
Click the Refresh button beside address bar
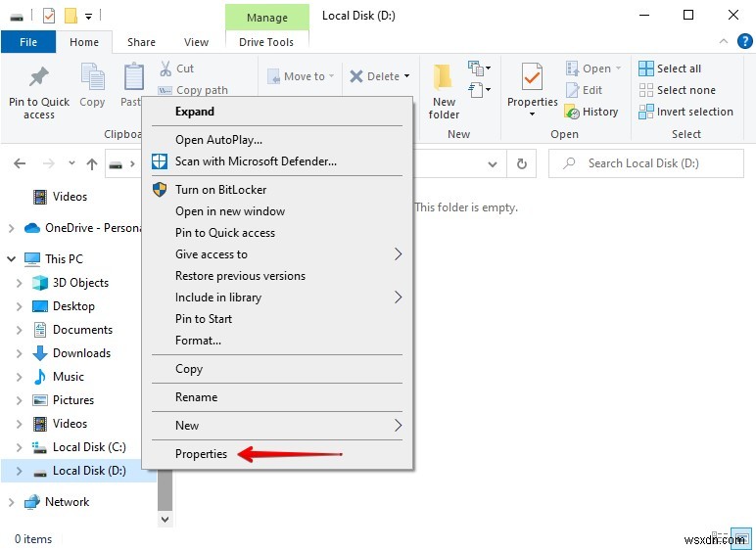522,163
